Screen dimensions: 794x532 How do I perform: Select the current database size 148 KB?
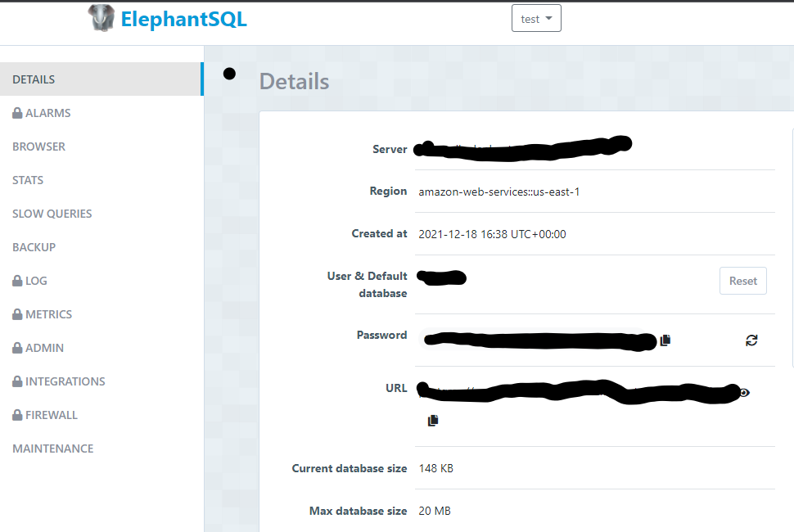[436, 468]
